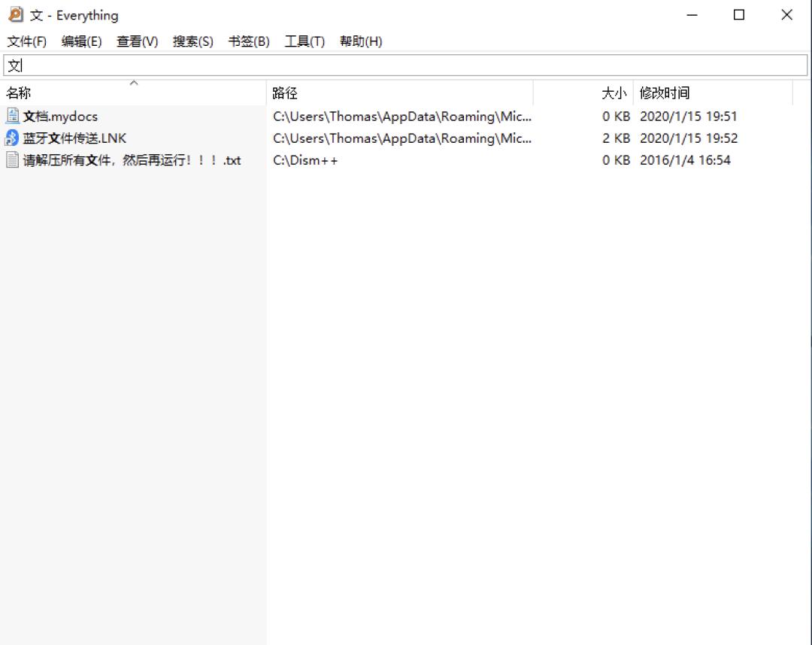
Task: Sort results by 名称 column header
Action: [134, 93]
